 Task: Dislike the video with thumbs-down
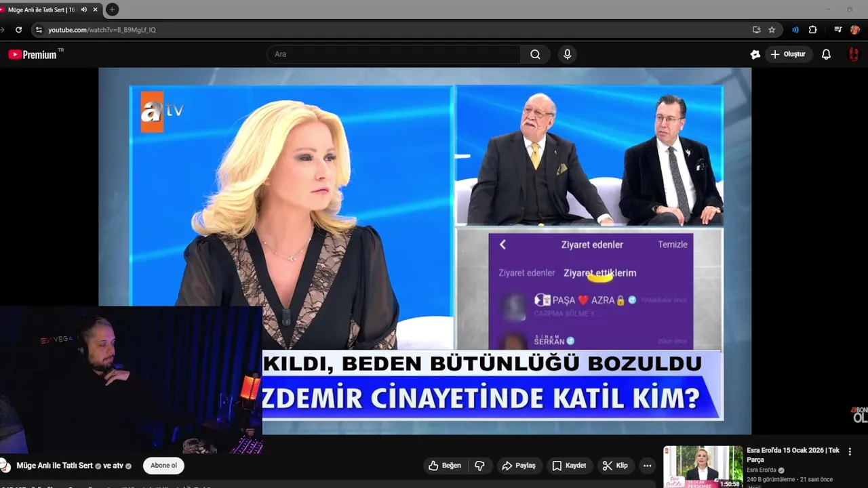(480, 466)
